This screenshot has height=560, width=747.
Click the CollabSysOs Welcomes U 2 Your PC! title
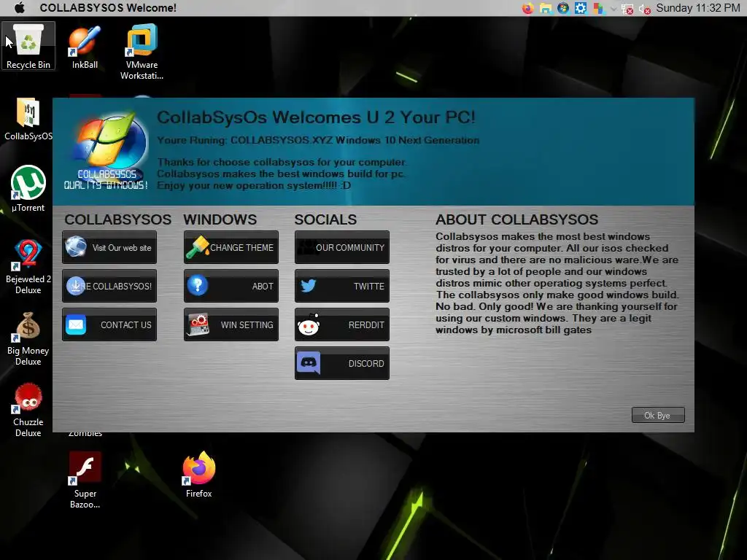tap(317, 117)
